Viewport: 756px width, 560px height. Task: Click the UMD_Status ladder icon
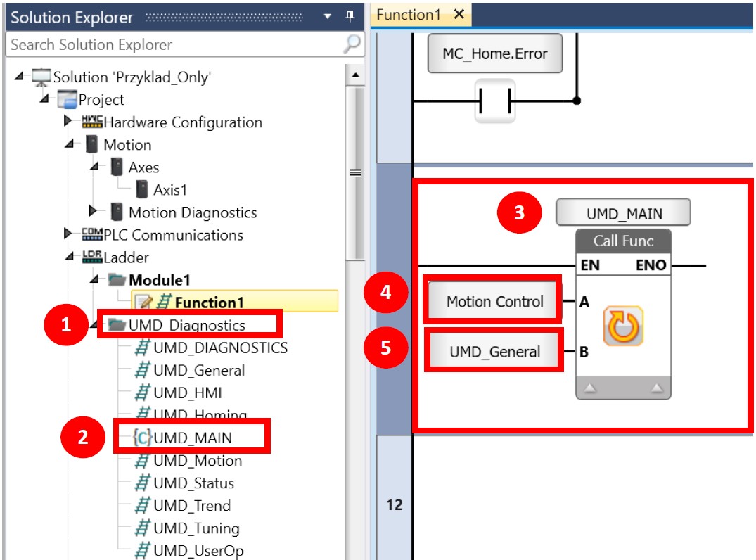click(142, 483)
